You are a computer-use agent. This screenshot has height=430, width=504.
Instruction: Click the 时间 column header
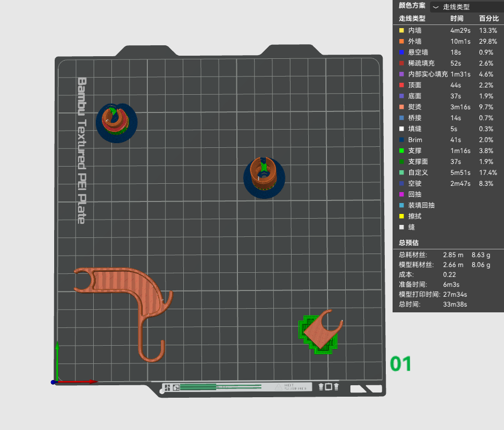point(457,18)
